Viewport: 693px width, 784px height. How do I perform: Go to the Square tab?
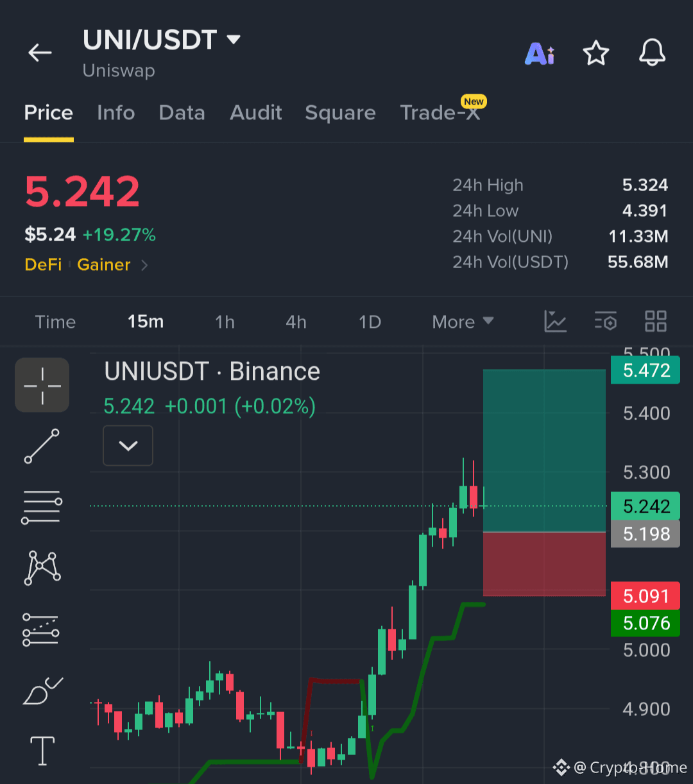click(341, 113)
